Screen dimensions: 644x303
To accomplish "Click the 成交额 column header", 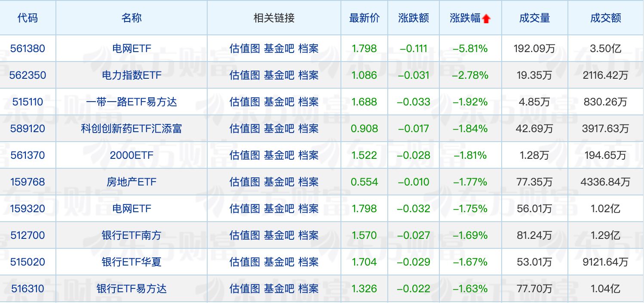I will (x=605, y=18).
